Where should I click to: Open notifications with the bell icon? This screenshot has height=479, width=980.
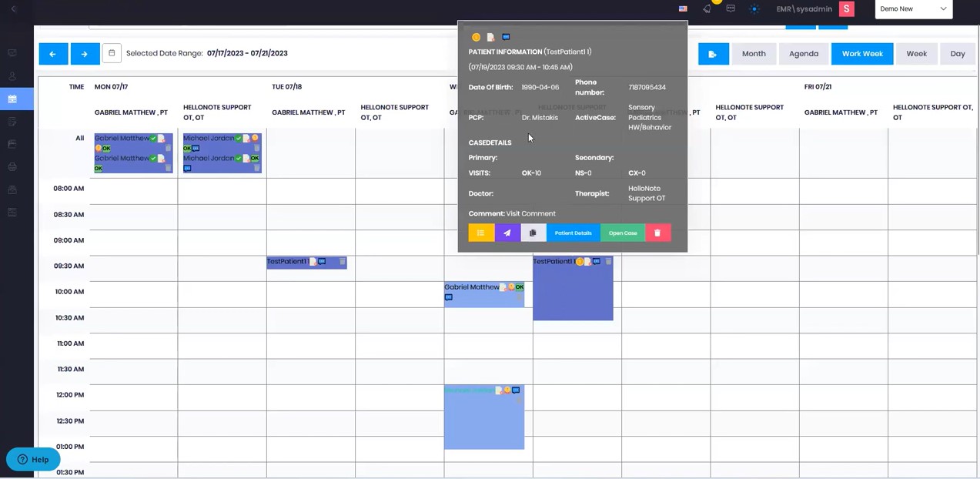pyautogui.click(x=707, y=8)
